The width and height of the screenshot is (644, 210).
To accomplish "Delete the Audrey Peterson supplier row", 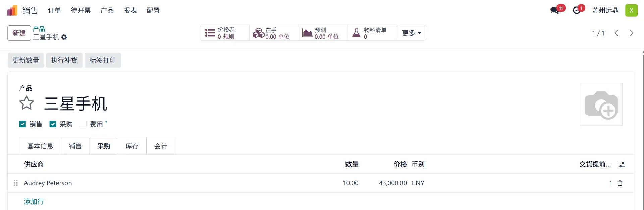I will pyautogui.click(x=620, y=183).
